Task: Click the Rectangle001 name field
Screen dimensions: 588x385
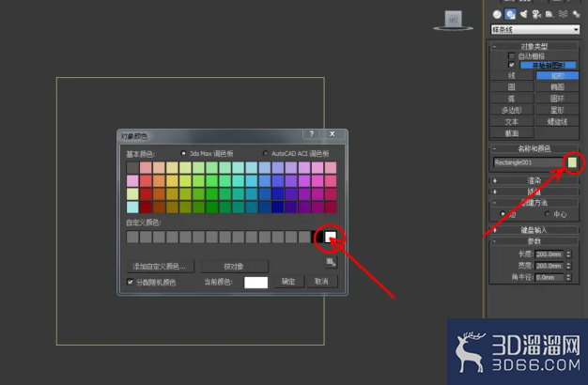Action: [x=528, y=162]
